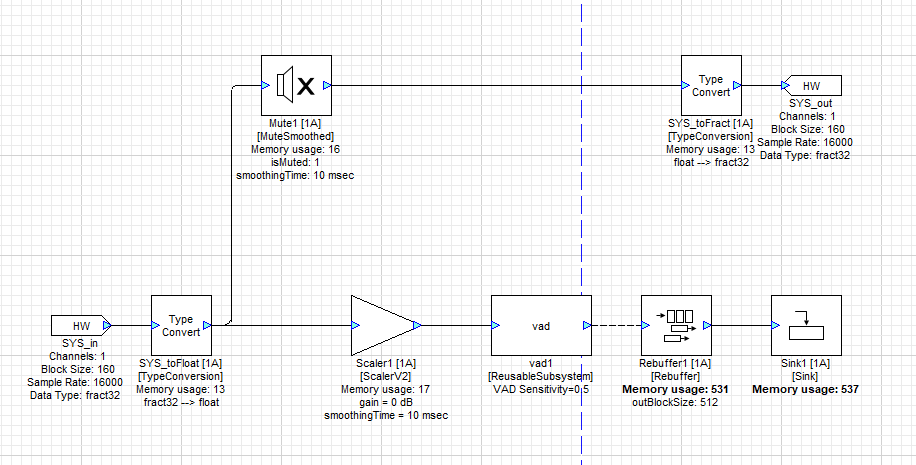The image size is (916, 465).
Task: Select the dashed wire between vad and Rebuffer
Action: point(615,325)
